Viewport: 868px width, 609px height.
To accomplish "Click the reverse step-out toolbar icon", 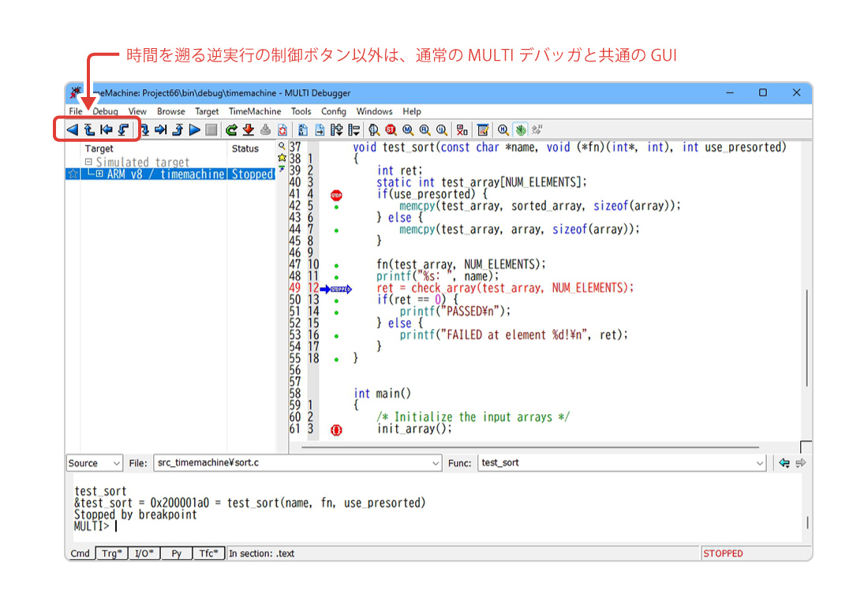I will (x=89, y=129).
